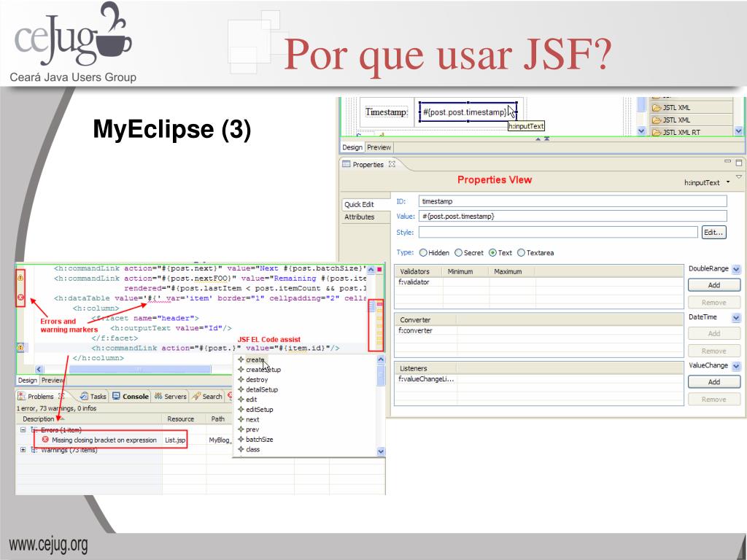Close the Properties view tab

392,164
